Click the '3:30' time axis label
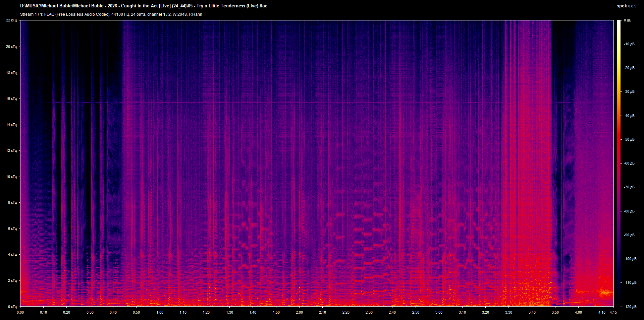Image resolution: width=644 pixels, height=320 pixels. pos(508,312)
